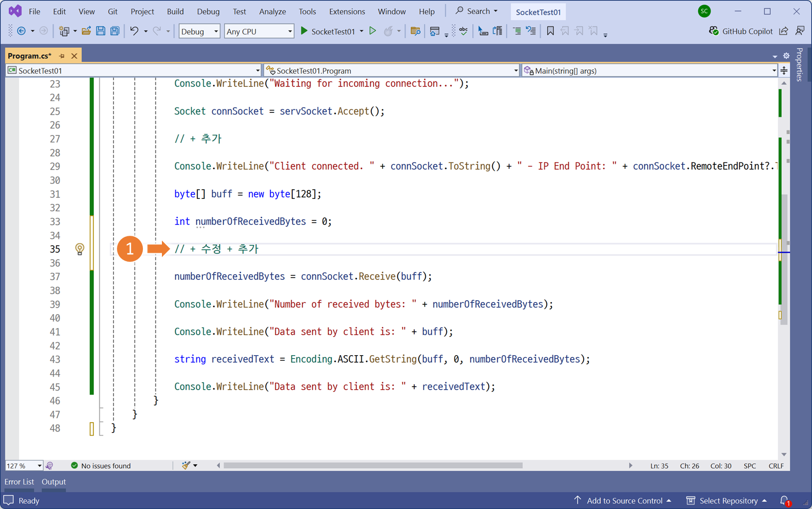This screenshot has height=509, width=812.
Task: Open the Build menu
Action: pyautogui.click(x=175, y=11)
